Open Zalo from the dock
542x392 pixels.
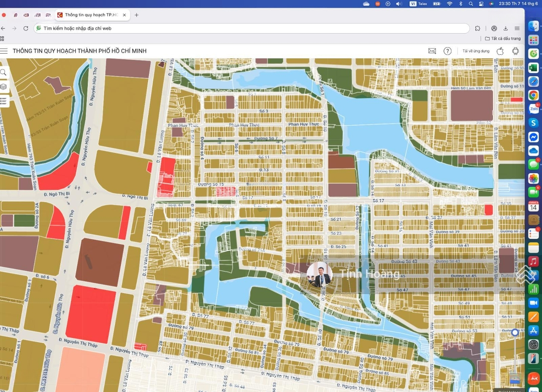point(533,109)
